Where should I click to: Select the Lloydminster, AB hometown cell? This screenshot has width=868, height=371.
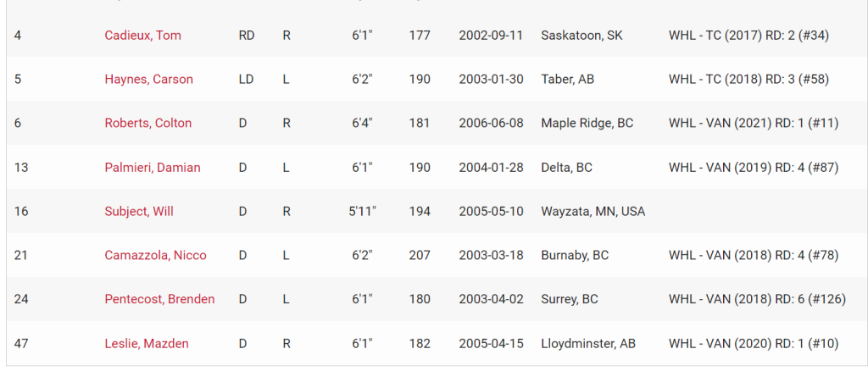tap(588, 343)
